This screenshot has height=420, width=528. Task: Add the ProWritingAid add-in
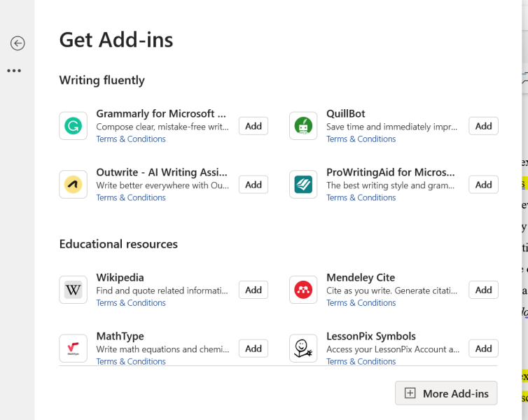[483, 184]
